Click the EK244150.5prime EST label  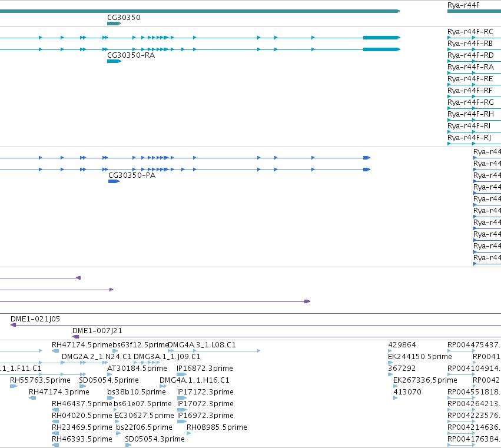[x=420, y=357]
